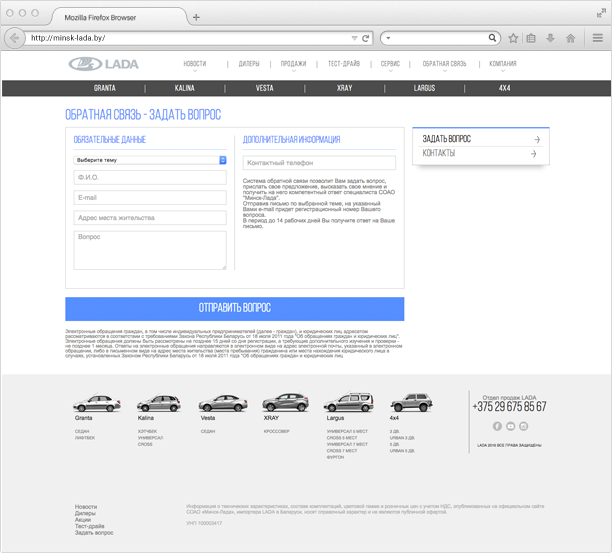Open the Дилеры footer link

click(85, 513)
